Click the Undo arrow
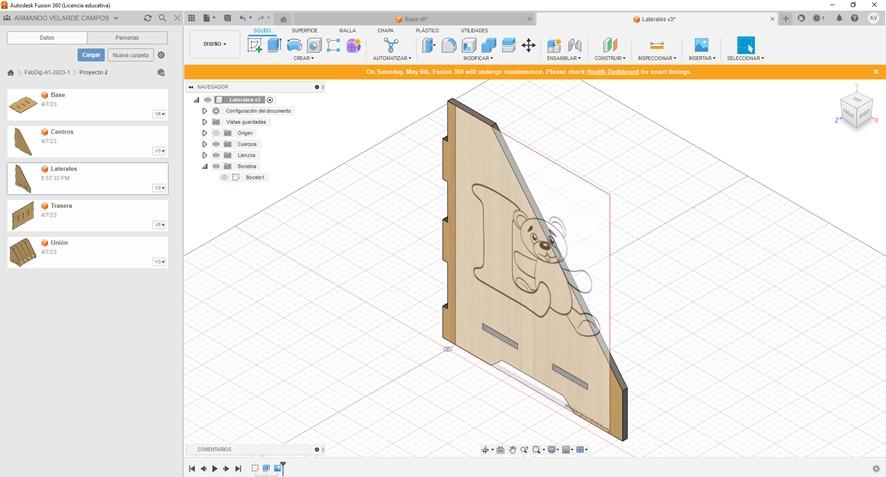 coord(242,18)
